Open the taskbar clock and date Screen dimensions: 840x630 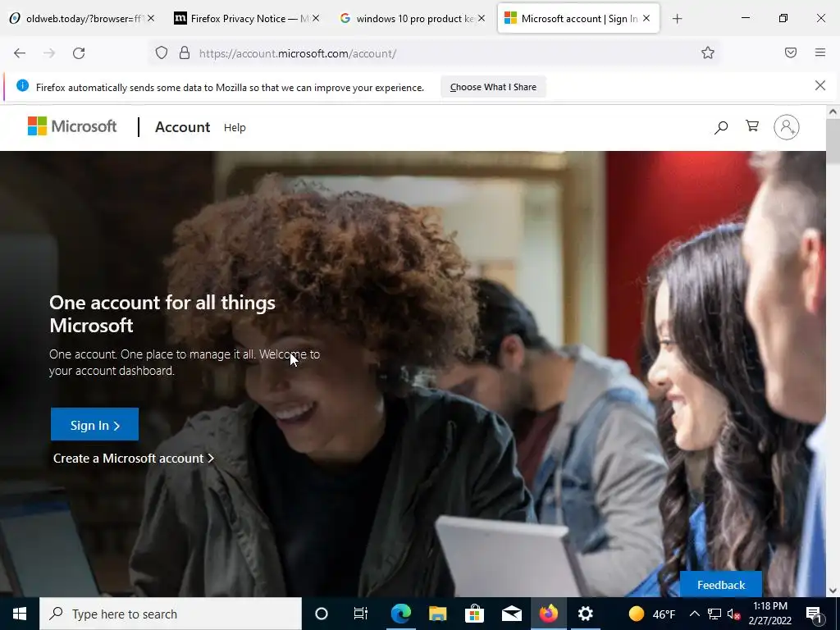point(769,614)
